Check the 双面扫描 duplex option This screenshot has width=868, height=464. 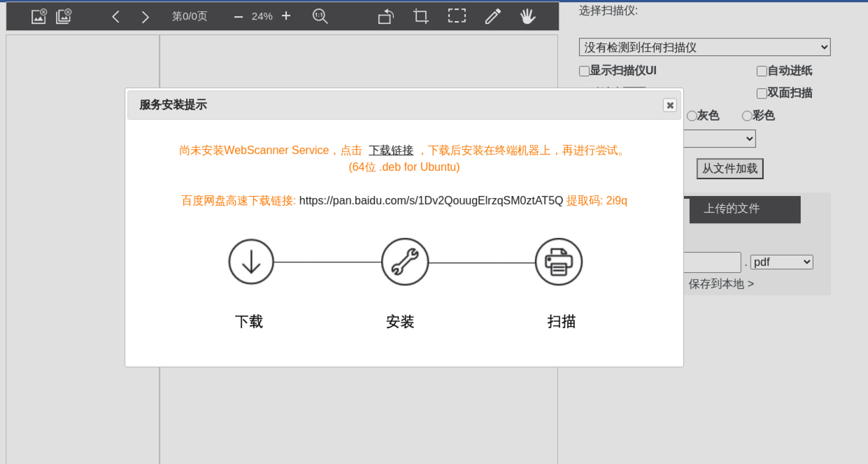click(x=762, y=93)
